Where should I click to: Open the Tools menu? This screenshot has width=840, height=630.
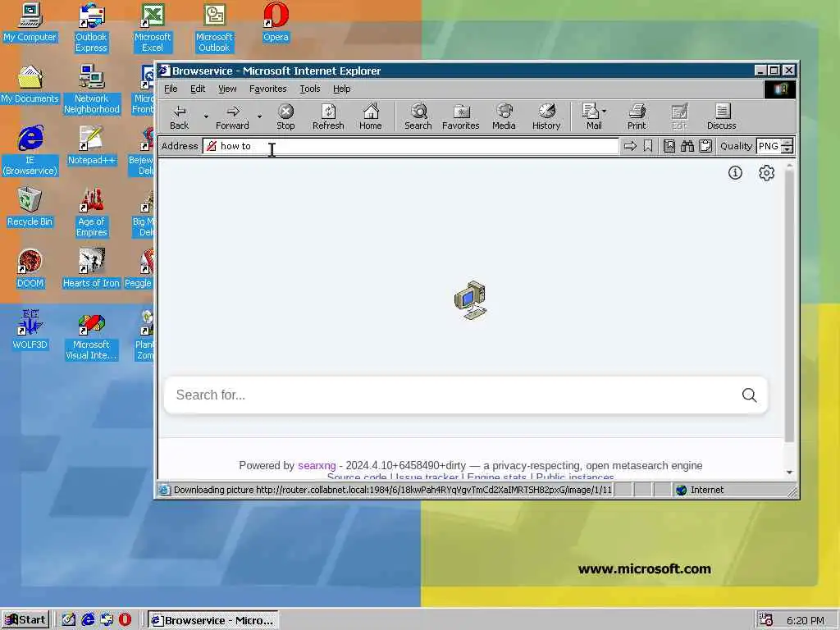click(x=309, y=89)
